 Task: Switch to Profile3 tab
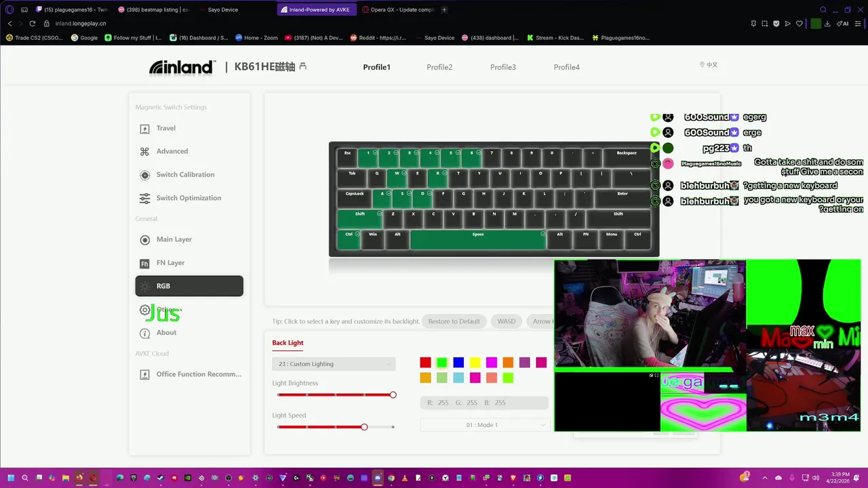(503, 67)
